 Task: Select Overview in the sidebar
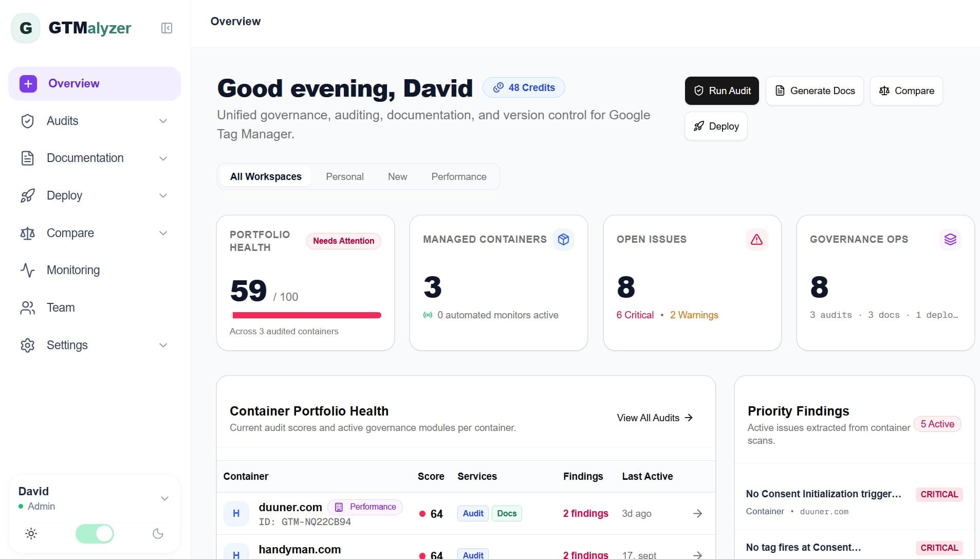click(x=95, y=83)
